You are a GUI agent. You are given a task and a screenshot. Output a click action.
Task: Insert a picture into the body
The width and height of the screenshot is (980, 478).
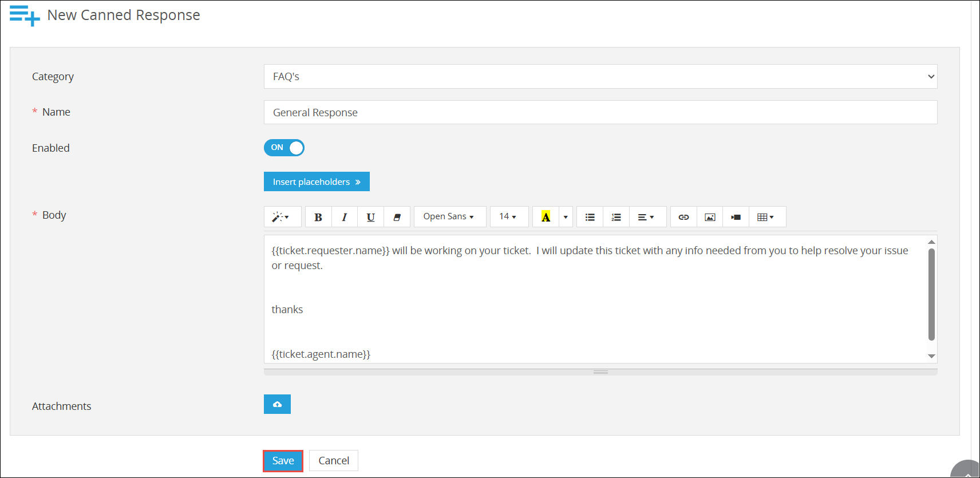(710, 217)
